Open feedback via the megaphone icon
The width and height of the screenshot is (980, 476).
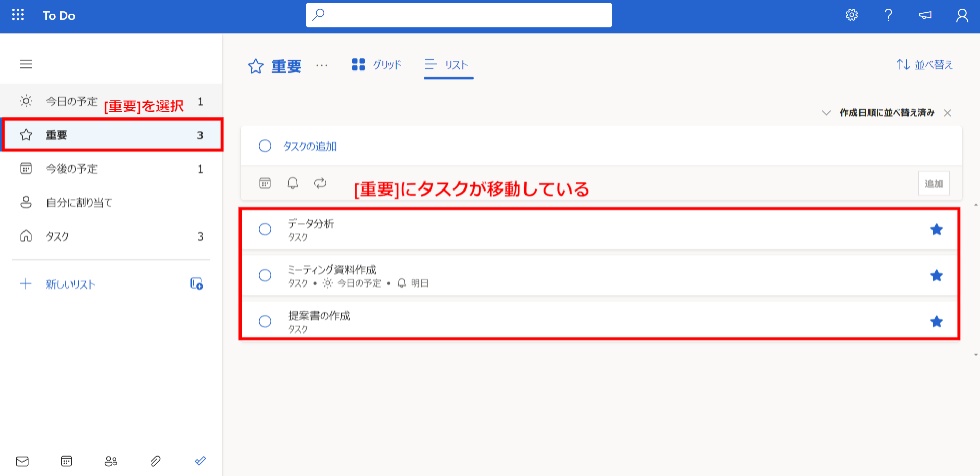click(x=924, y=15)
